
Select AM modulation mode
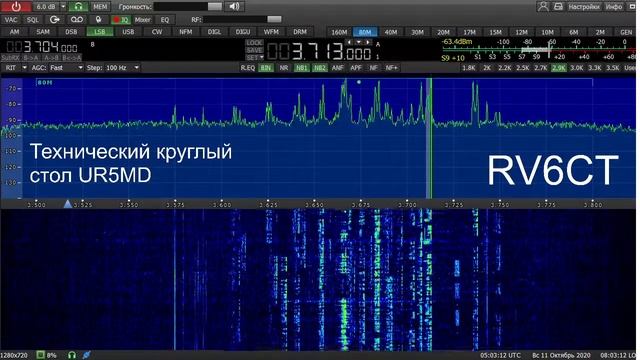tap(14, 32)
